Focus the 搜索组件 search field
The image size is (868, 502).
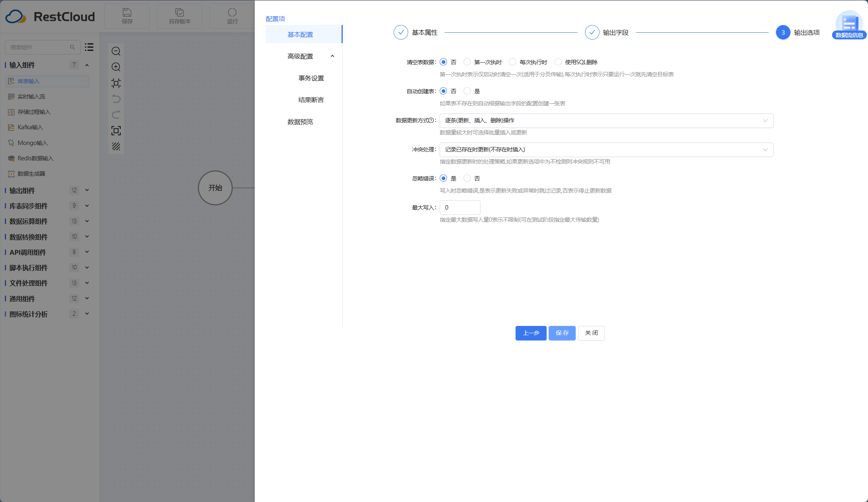pyautogui.click(x=43, y=47)
